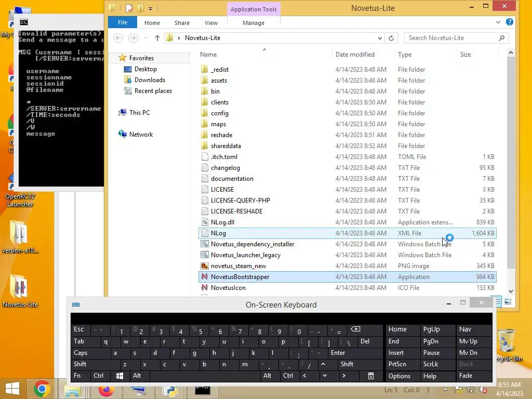Refresh the Novetus-Lite folder view
The width and height of the screenshot is (532, 399).
click(x=391, y=38)
